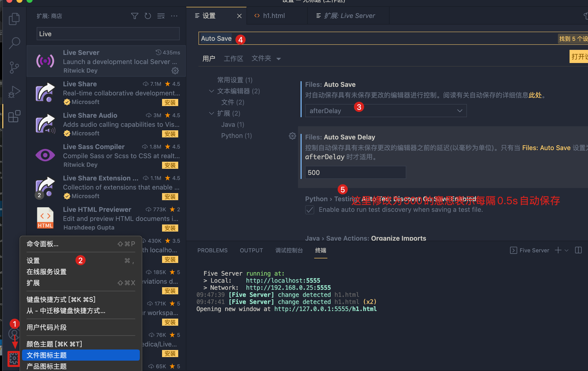Select 命令面板 from the menu
The height and width of the screenshot is (371, 588).
point(42,244)
